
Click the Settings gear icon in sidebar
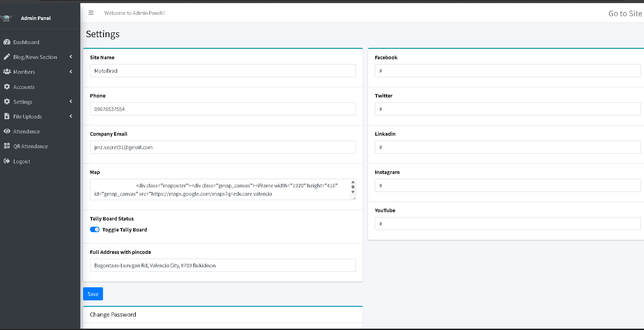[7, 102]
